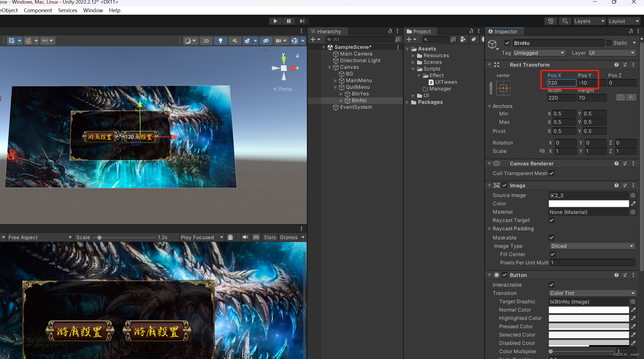Click the Project create plus icon
The height and width of the screenshot is (359, 644).
point(409,39)
